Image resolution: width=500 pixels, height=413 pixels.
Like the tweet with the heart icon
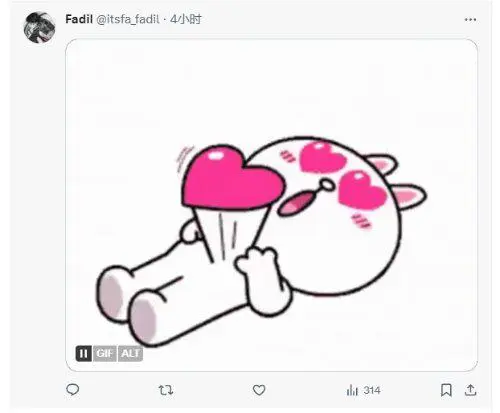[259, 390]
